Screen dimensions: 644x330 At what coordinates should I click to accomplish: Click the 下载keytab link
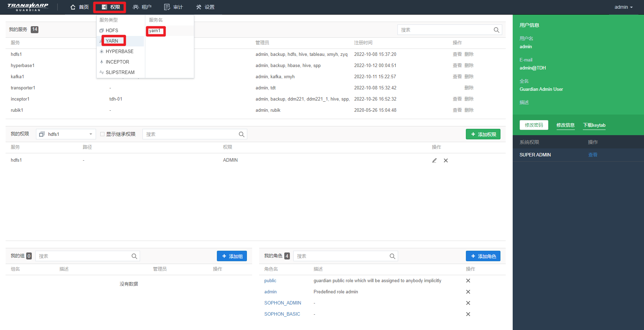tap(594, 125)
